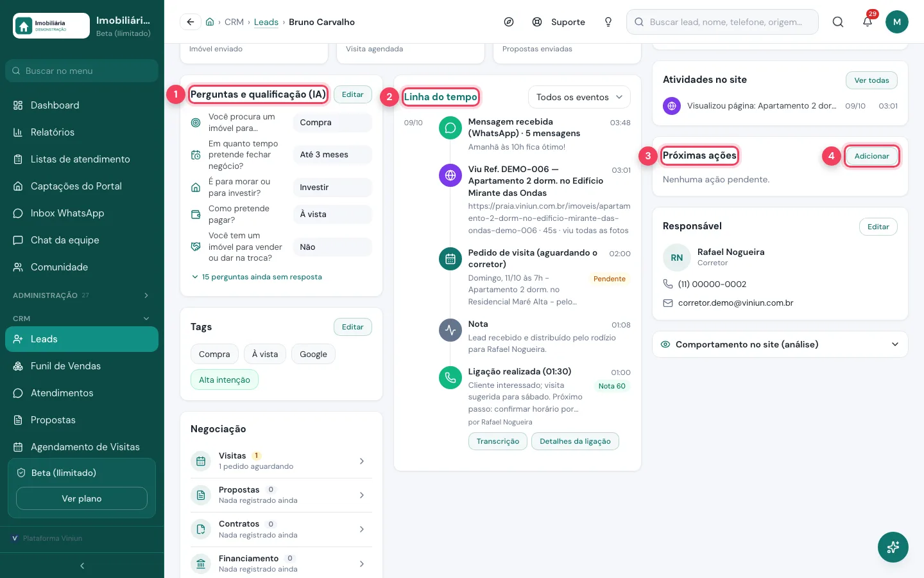
Task: Open Dashboard in the sidebar
Action: pyautogui.click(x=82, y=105)
